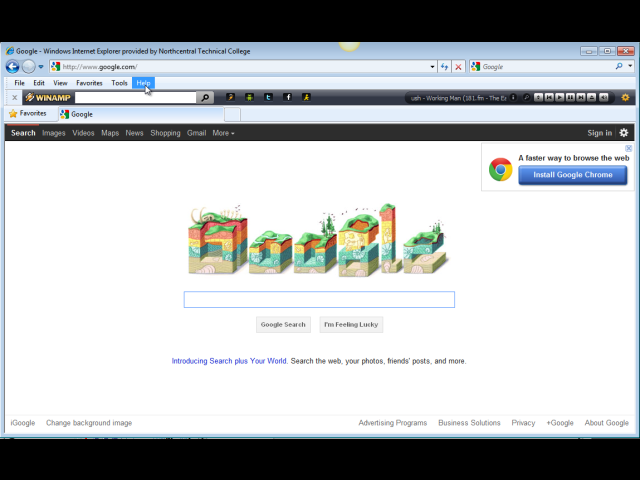Click the Twitter icon in the Winamp toolbar

(268, 97)
